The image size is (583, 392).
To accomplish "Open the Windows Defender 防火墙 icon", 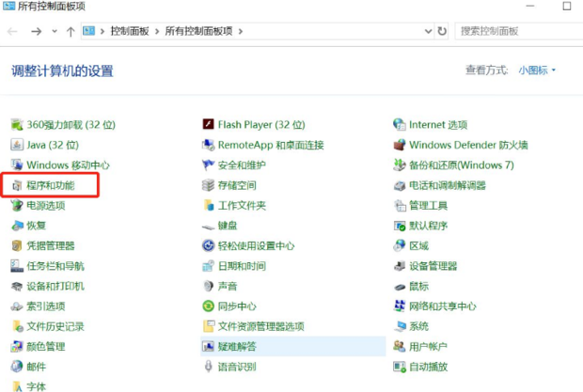I will pos(400,145).
